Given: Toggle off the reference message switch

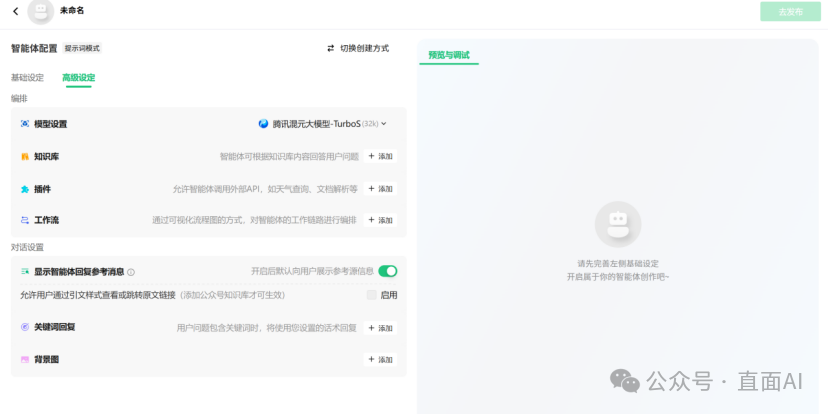Looking at the screenshot, I should pyautogui.click(x=388, y=271).
